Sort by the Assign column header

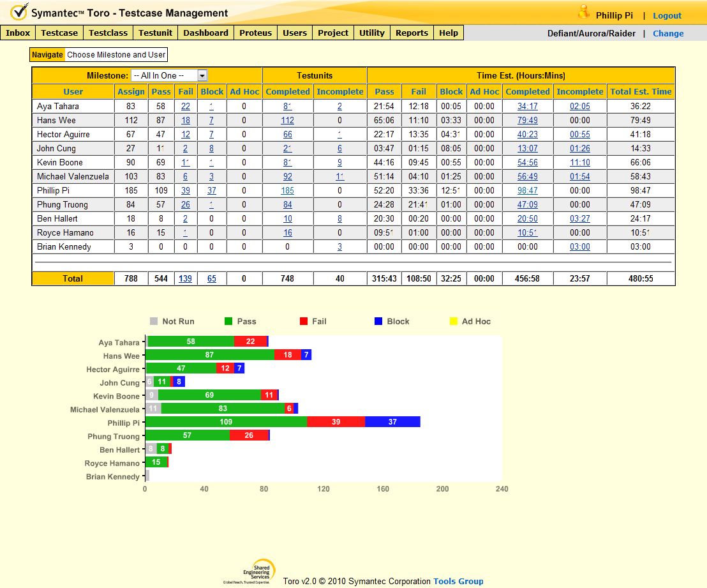point(131,91)
